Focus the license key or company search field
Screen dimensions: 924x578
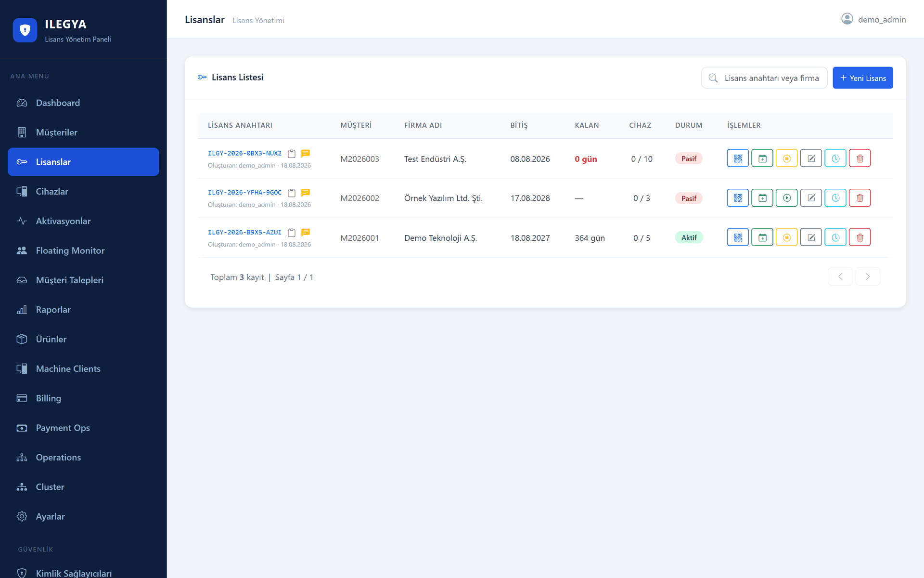click(x=764, y=78)
